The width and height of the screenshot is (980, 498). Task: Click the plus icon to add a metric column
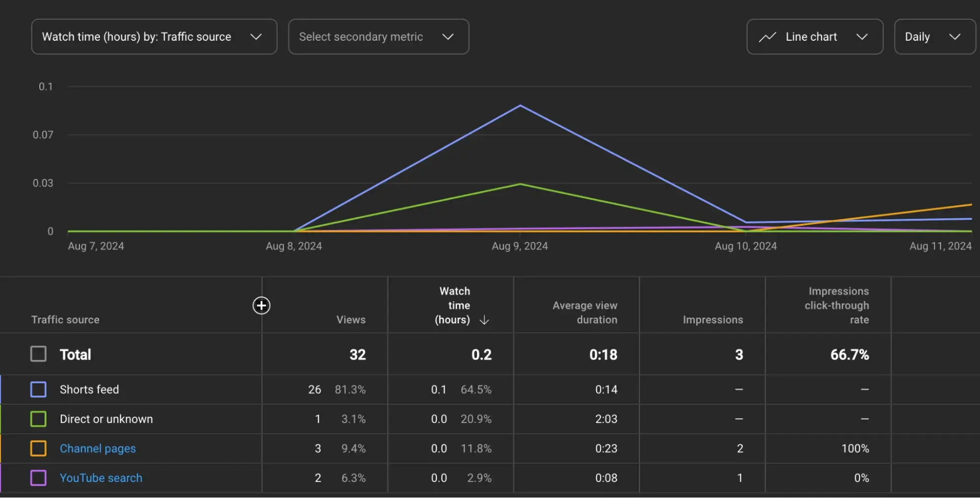tap(261, 306)
